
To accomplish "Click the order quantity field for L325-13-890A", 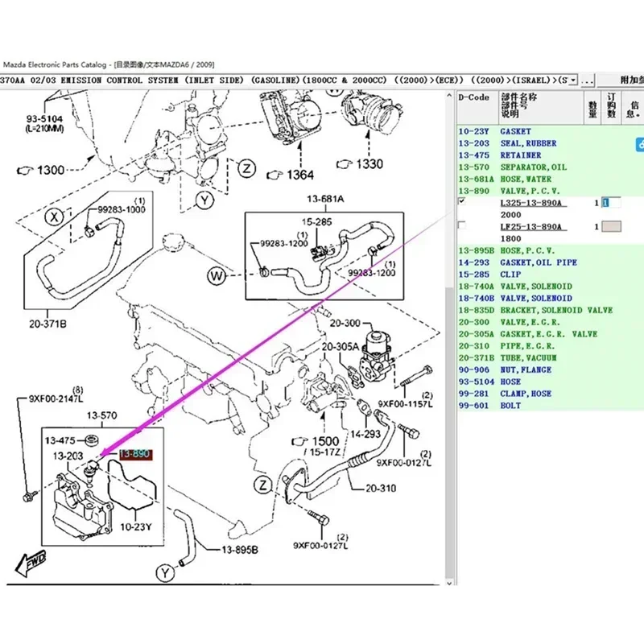I will click(611, 203).
